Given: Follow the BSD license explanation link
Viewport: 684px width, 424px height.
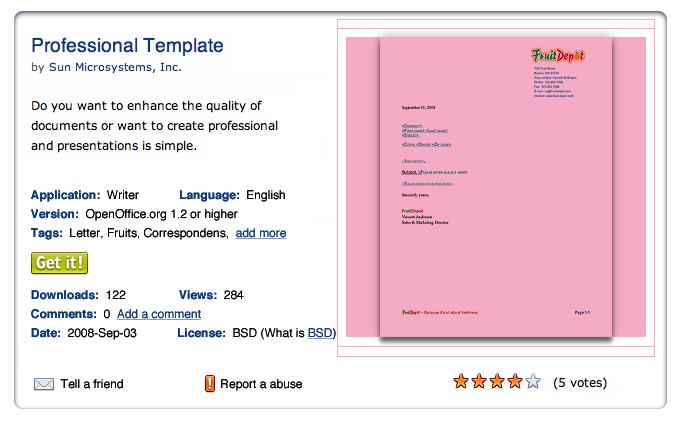Looking at the screenshot, I should point(319,332).
